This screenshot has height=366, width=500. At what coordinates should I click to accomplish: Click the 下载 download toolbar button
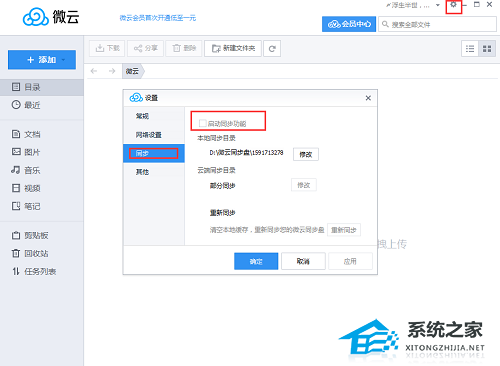[107, 49]
